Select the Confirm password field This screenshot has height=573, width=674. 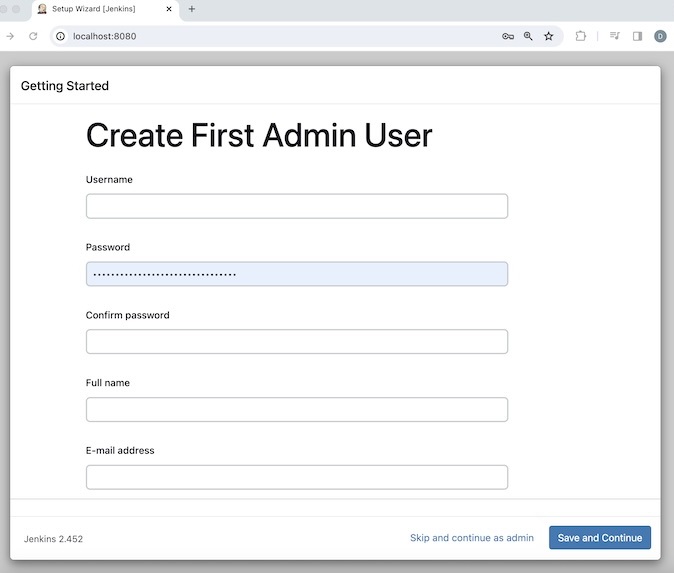point(297,342)
